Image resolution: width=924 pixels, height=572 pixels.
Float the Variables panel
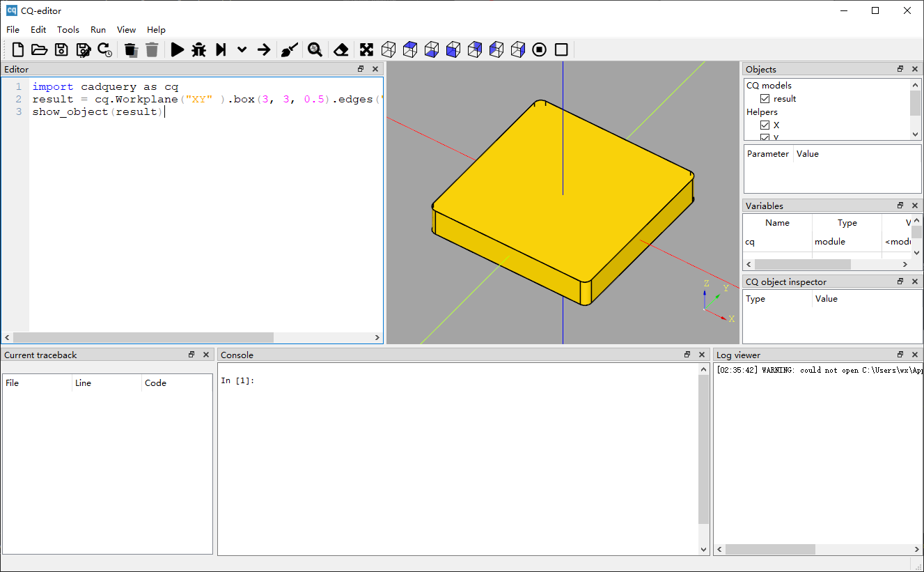click(x=900, y=206)
